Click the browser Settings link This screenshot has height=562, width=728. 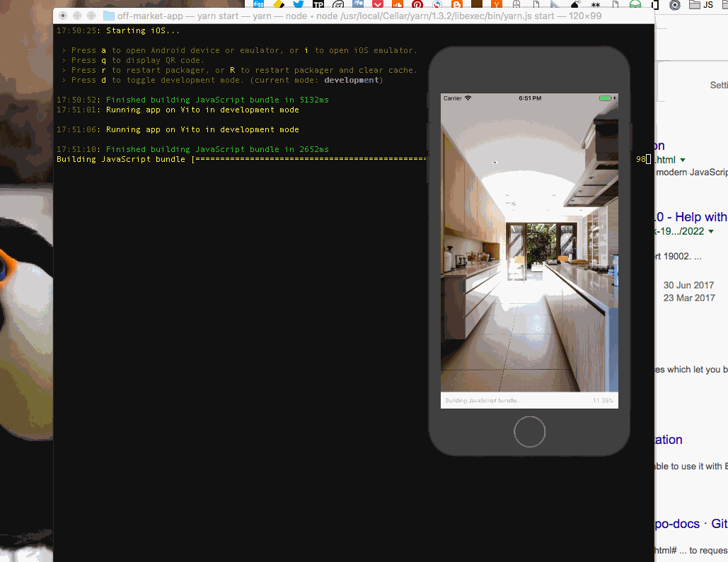[719, 85]
